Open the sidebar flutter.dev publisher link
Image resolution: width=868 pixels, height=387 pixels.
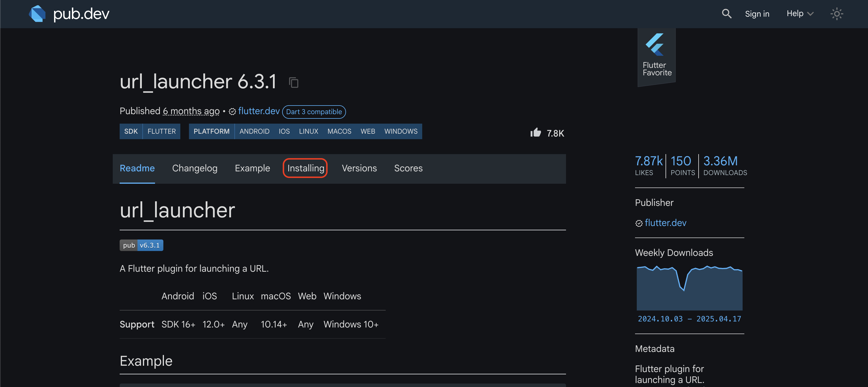665,223
